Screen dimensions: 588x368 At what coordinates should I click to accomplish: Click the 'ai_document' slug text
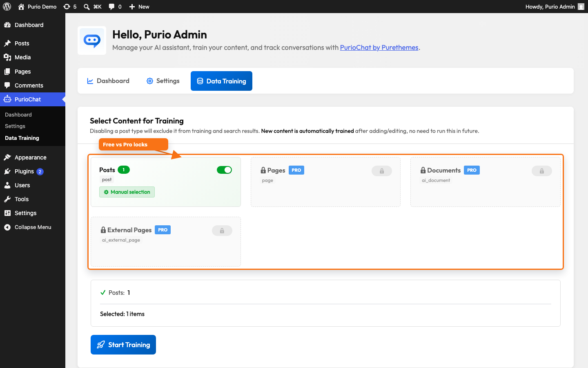coord(436,180)
